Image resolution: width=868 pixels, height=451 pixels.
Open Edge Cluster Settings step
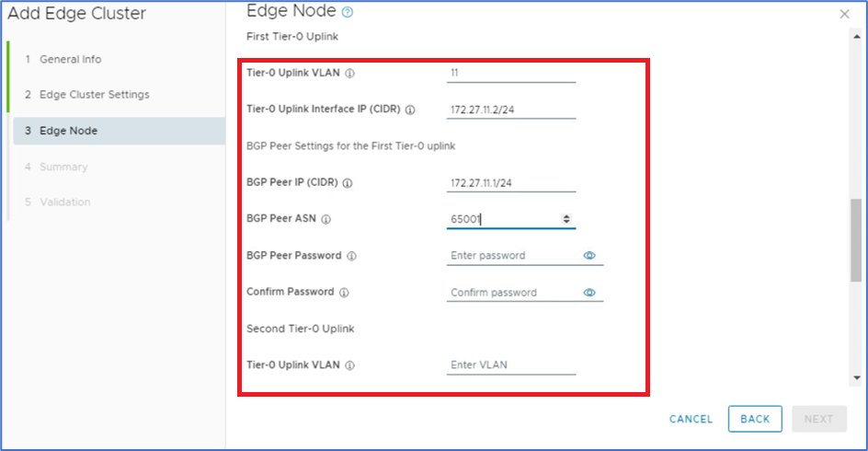point(86,95)
